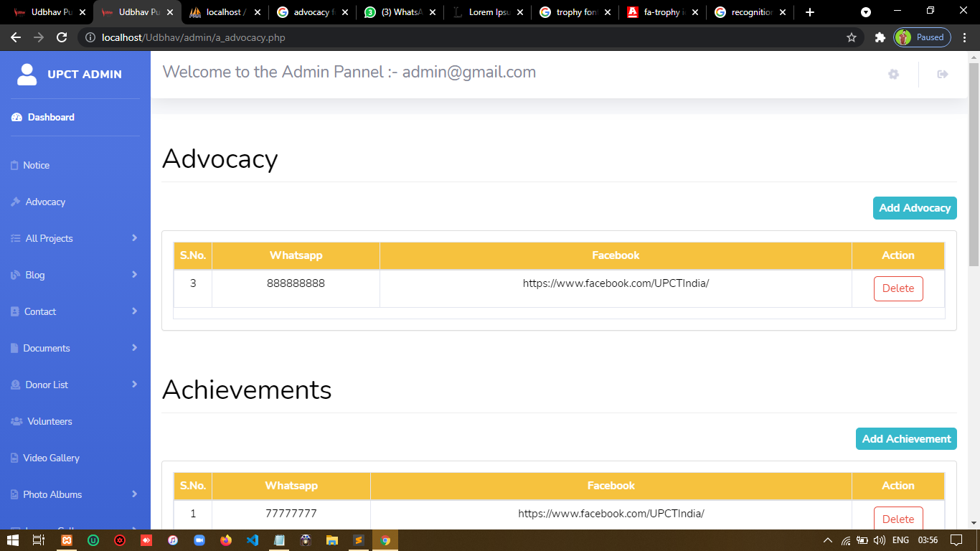Viewport: 980px width, 551px height.
Task: Click the logout arrow icon in the header
Action: pos(943,74)
